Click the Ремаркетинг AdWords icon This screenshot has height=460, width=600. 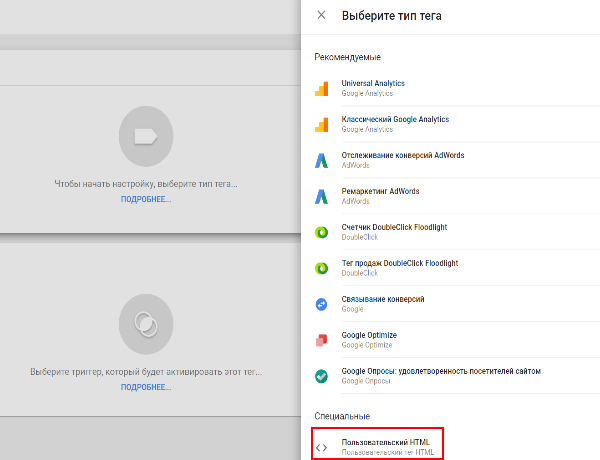(321, 196)
